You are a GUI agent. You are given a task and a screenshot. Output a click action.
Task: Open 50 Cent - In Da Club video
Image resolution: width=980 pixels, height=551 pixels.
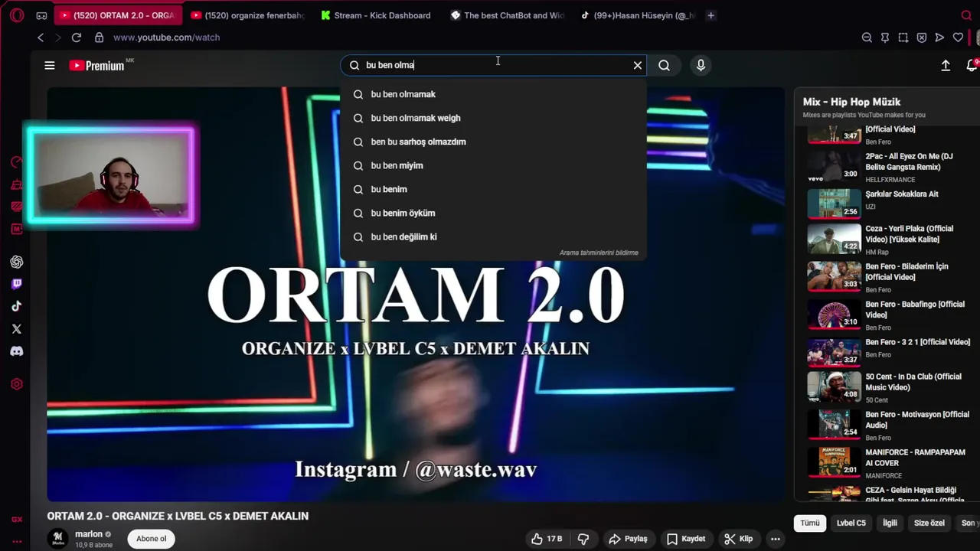[x=888, y=387]
